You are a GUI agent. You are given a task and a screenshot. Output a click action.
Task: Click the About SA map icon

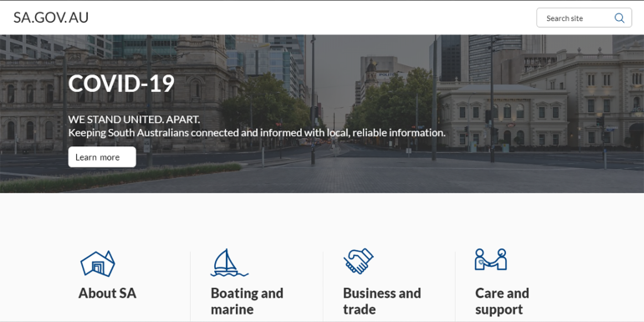click(98, 263)
